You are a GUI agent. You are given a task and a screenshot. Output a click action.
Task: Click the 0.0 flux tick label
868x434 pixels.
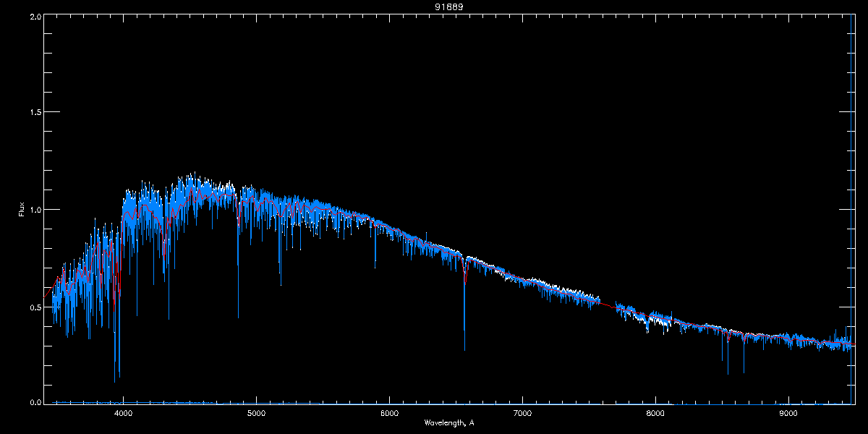click(x=35, y=401)
